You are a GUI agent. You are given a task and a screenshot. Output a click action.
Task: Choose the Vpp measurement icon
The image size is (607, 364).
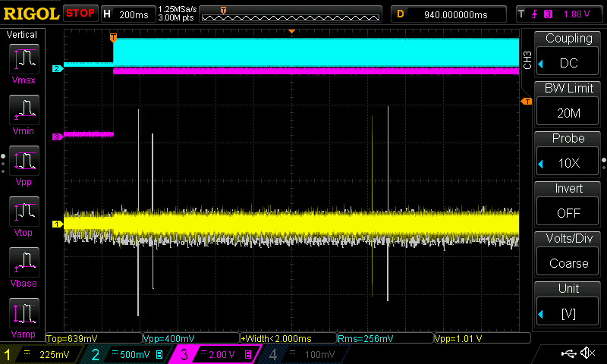click(24, 161)
